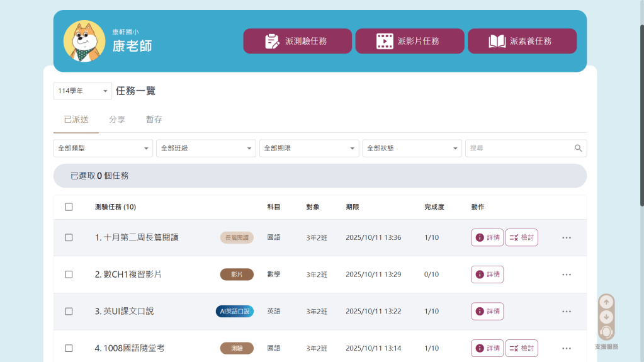Switch to the 分享 tab

tap(117, 120)
